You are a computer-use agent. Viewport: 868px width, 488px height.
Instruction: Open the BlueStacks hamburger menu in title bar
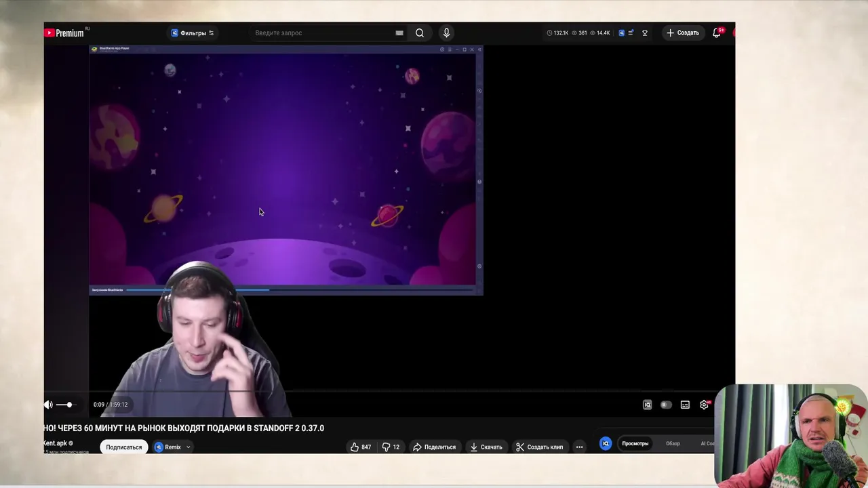pyautogui.click(x=450, y=49)
